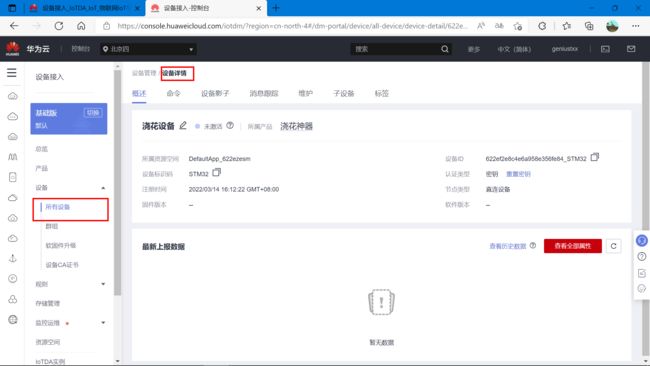Switch to the 设备影子 tab
This screenshot has height=366, width=650.
pyautogui.click(x=215, y=93)
